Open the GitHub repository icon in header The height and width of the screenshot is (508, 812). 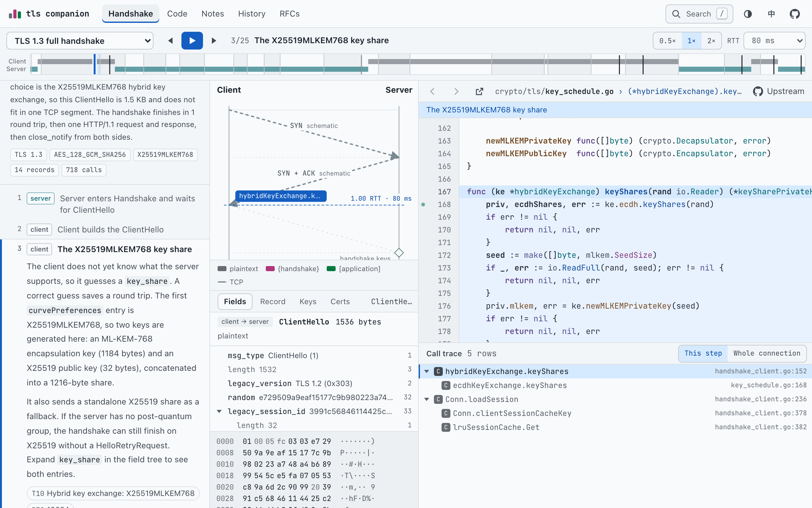[x=795, y=14]
